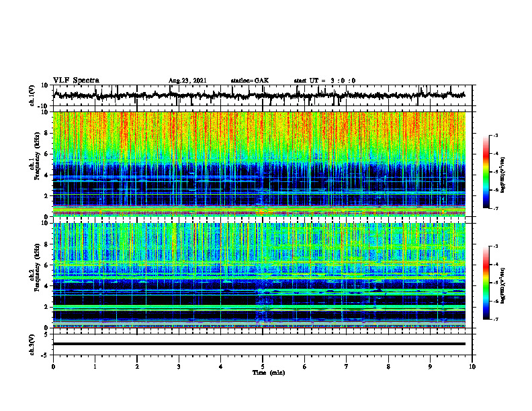The width and height of the screenshot is (532, 411).
Task: Click the "-7" tick on ch.1 colorbar
Action: tap(496, 208)
